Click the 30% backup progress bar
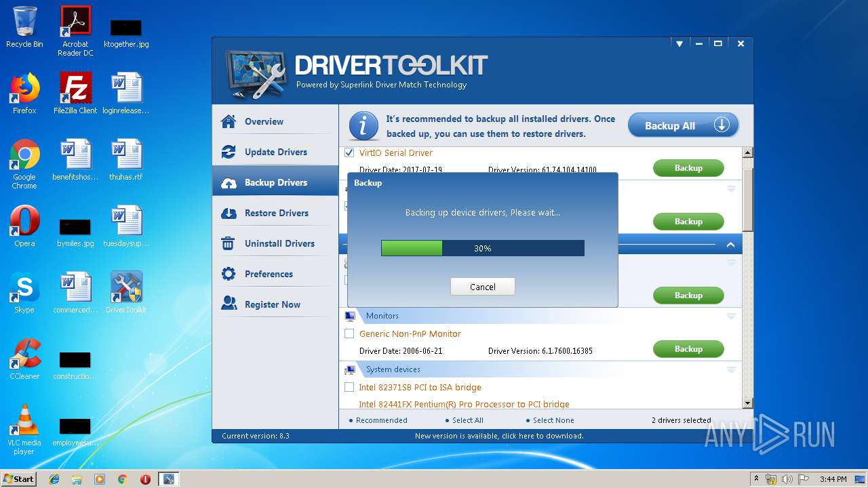The image size is (868, 488). click(483, 248)
